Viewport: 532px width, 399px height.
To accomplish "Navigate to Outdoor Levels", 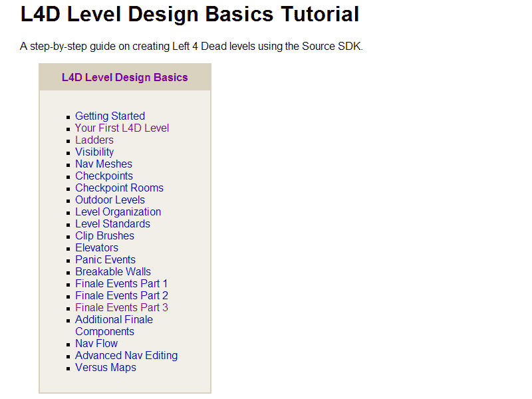I will click(x=110, y=200).
